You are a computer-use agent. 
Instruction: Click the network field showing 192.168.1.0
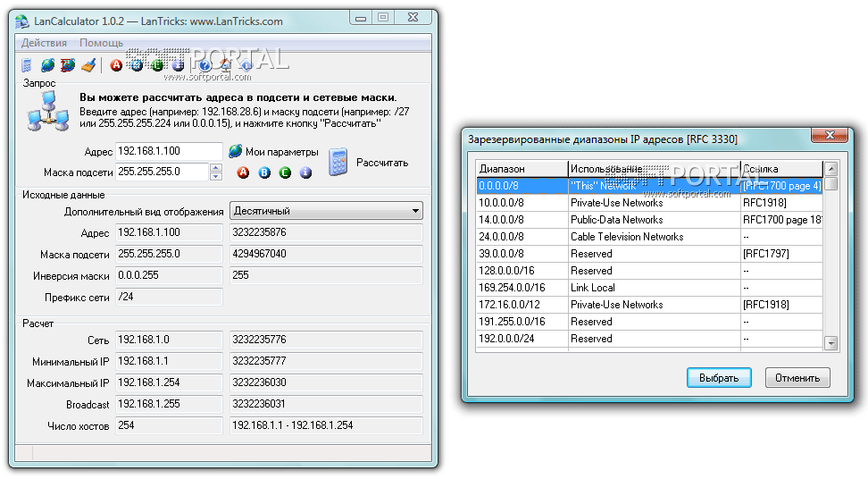point(169,340)
